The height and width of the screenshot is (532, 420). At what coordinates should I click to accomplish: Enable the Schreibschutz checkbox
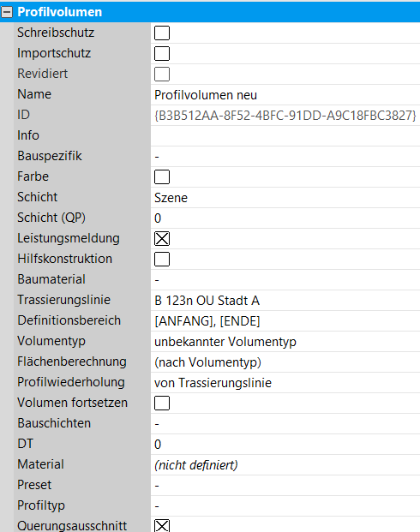coord(162,33)
